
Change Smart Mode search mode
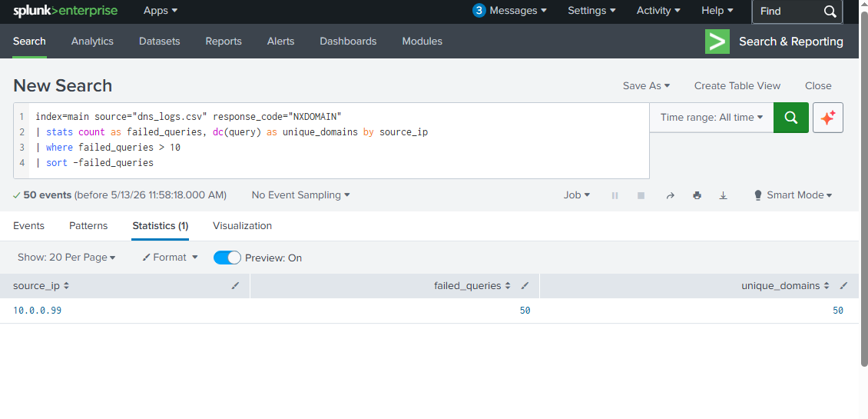pos(793,195)
